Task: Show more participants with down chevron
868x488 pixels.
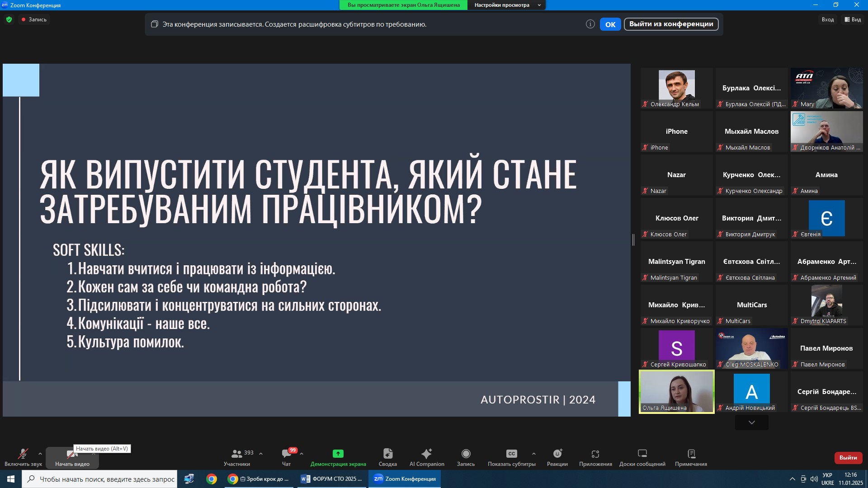Action: pyautogui.click(x=751, y=422)
